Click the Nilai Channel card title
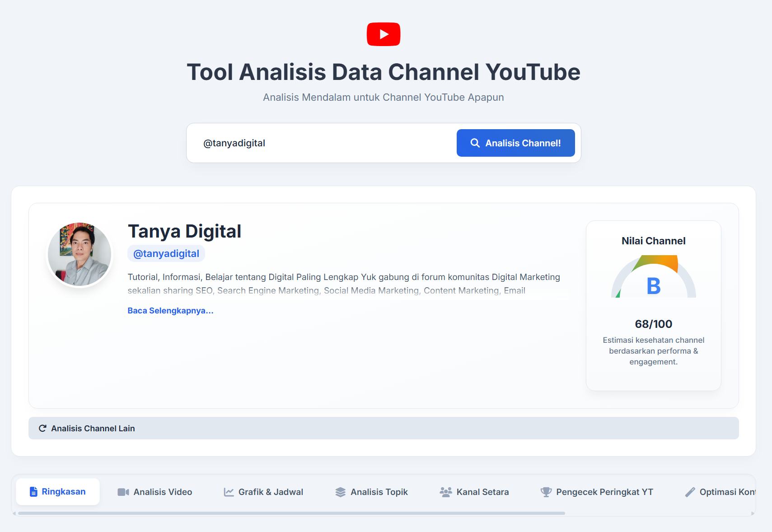Screen dimensions: 772x532 (654, 241)
